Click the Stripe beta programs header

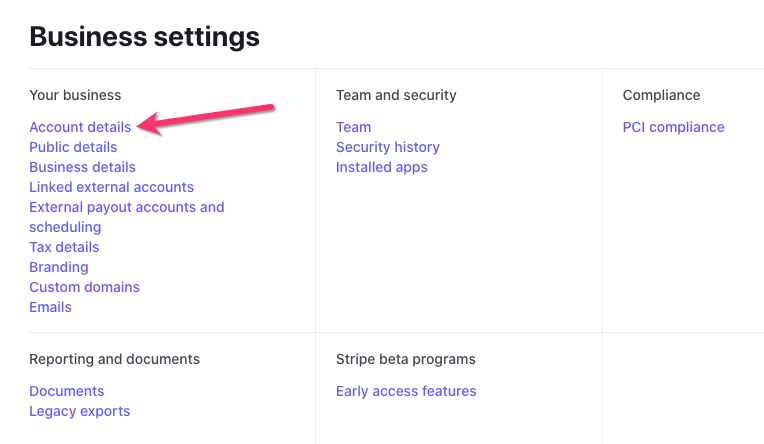click(405, 359)
